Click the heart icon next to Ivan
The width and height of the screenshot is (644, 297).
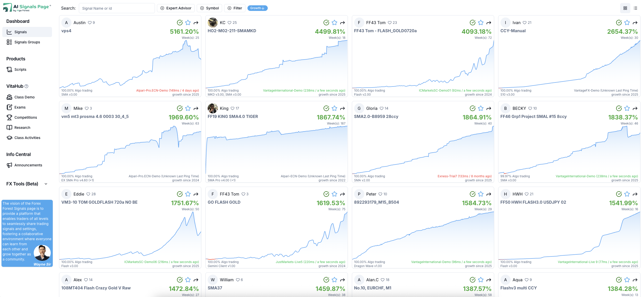(525, 23)
